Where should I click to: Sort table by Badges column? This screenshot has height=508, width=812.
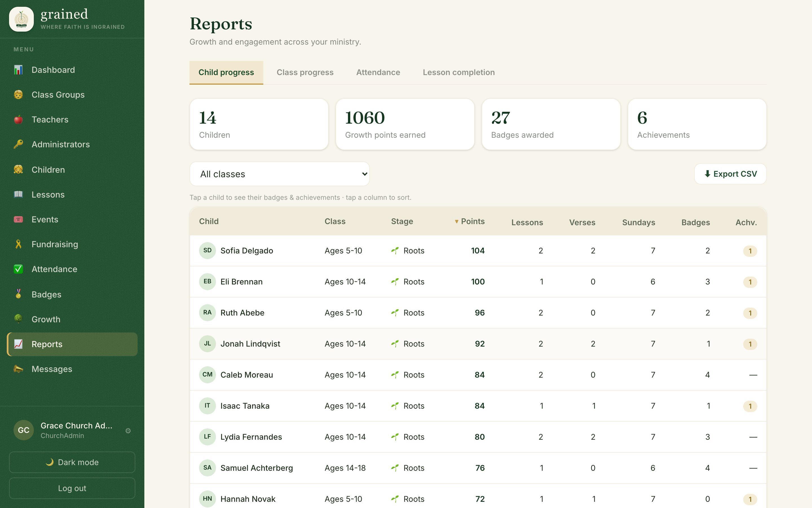tap(696, 222)
